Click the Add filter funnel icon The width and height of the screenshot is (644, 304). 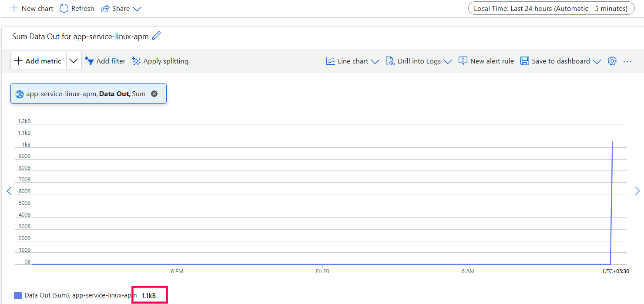pyautogui.click(x=89, y=61)
